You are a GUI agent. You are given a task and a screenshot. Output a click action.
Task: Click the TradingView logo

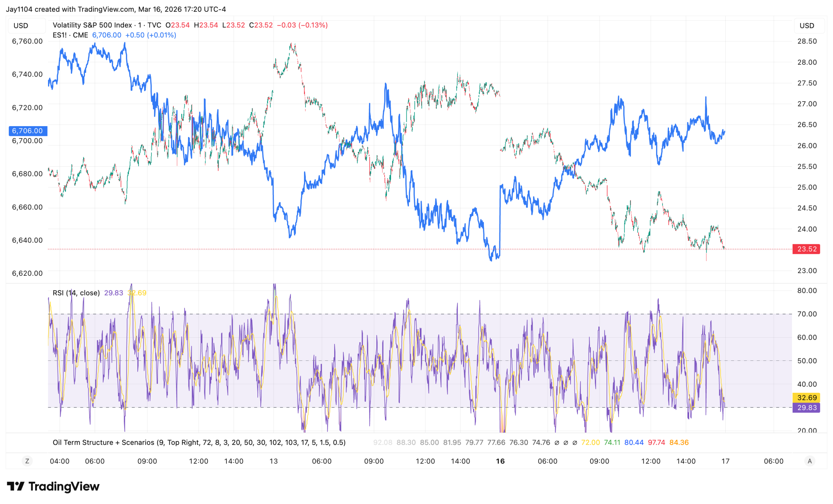(53, 486)
